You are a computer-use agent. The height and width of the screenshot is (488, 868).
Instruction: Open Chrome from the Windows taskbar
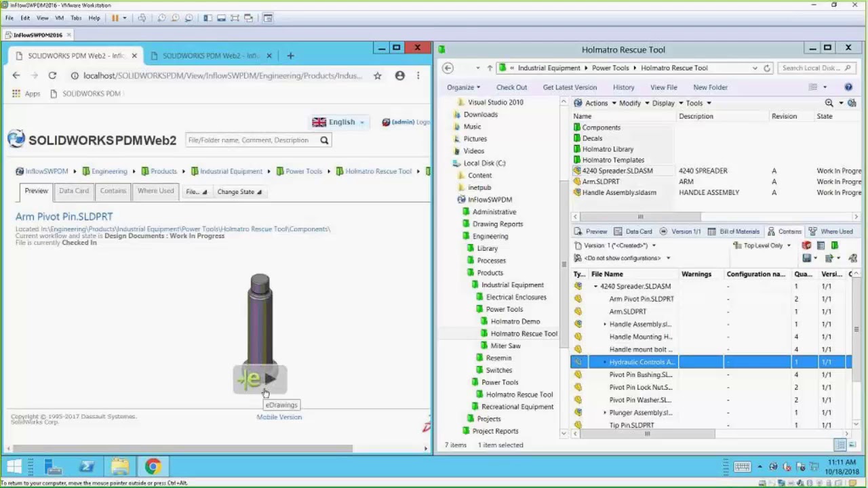coord(153,466)
